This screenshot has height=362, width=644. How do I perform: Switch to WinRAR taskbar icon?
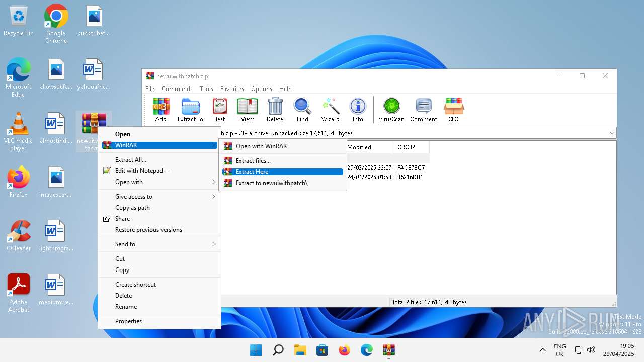click(388, 350)
